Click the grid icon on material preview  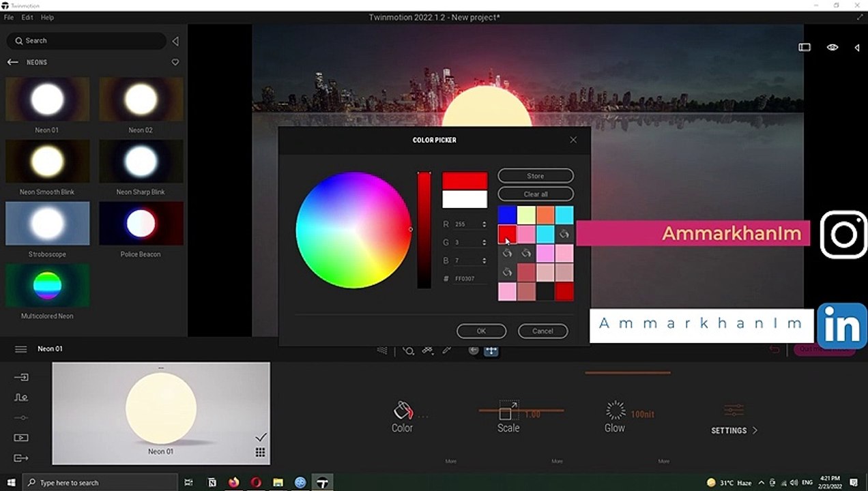coord(261,452)
